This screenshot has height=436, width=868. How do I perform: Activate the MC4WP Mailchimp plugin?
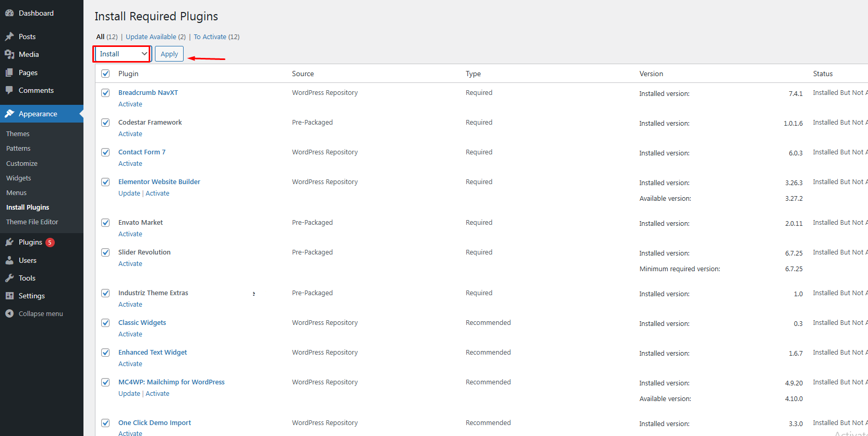(x=158, y=394)
